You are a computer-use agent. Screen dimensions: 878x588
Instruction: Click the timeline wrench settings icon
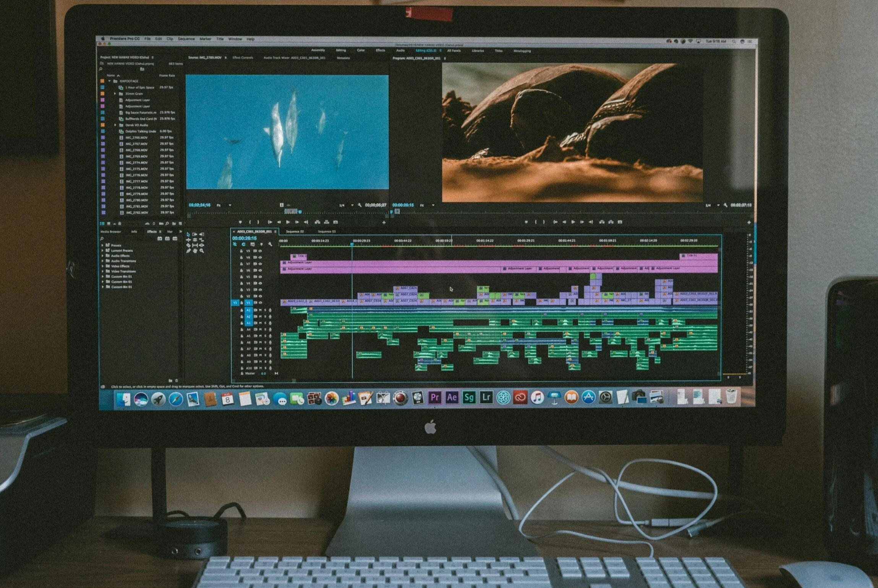point(270,244)
